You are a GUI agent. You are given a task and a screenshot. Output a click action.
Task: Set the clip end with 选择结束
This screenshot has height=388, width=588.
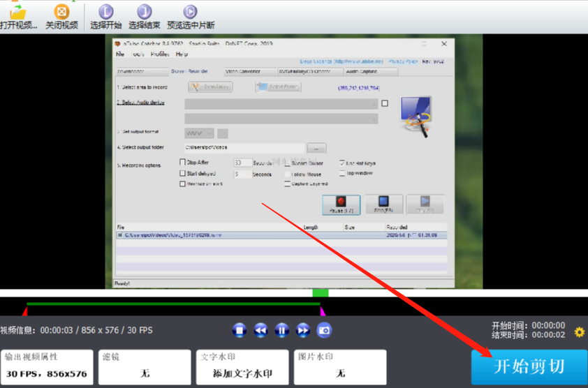145,17
